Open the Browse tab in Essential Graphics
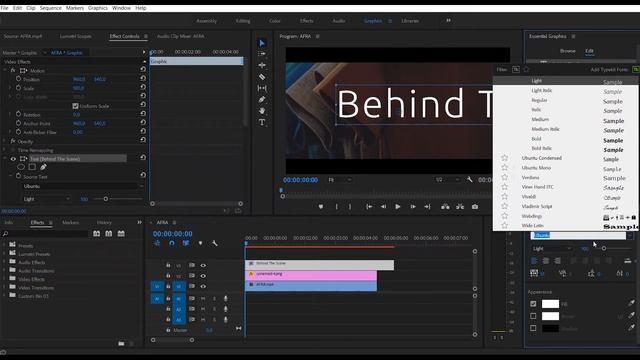The height and width of the screenshot is (360, 640). pos(567,51)
